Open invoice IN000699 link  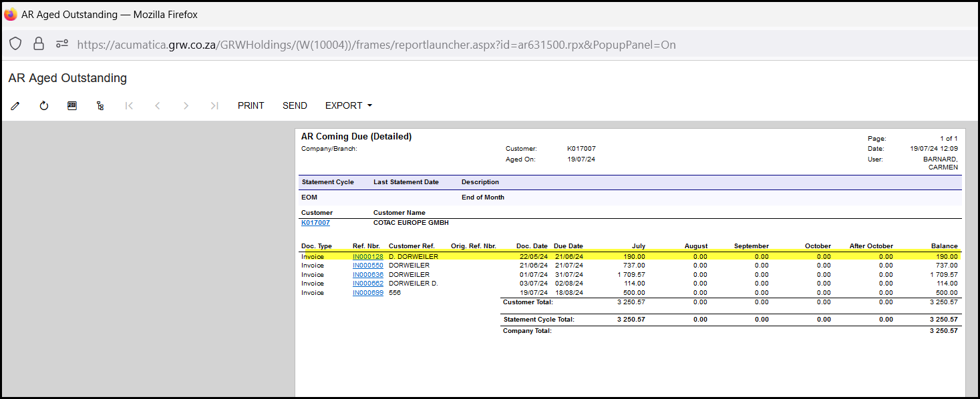[367, 293]
